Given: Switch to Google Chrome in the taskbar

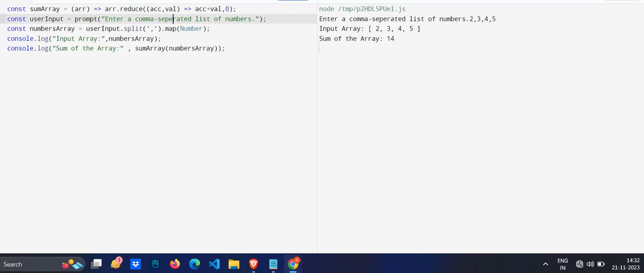Looking at the screenshot, I should click(293, 263).
